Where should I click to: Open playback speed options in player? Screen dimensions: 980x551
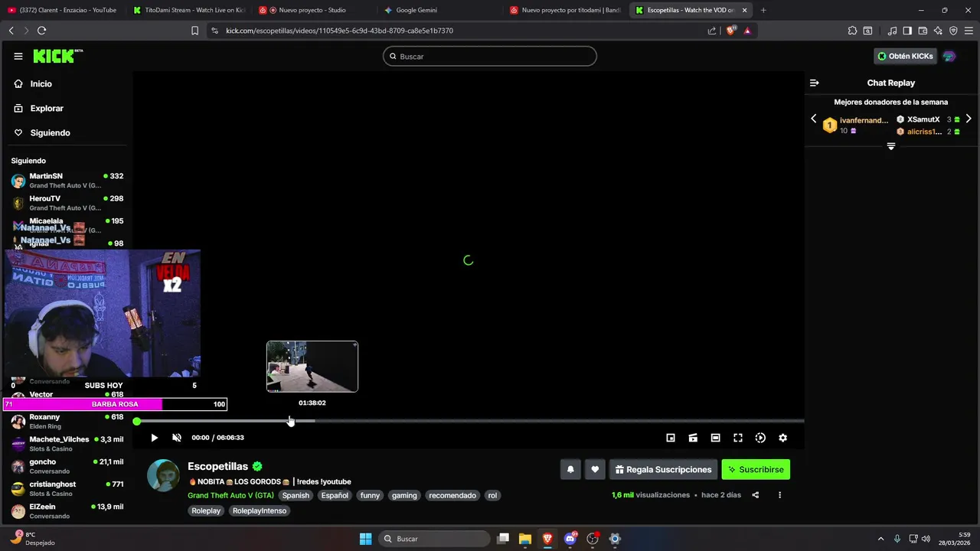pos(760,438)
